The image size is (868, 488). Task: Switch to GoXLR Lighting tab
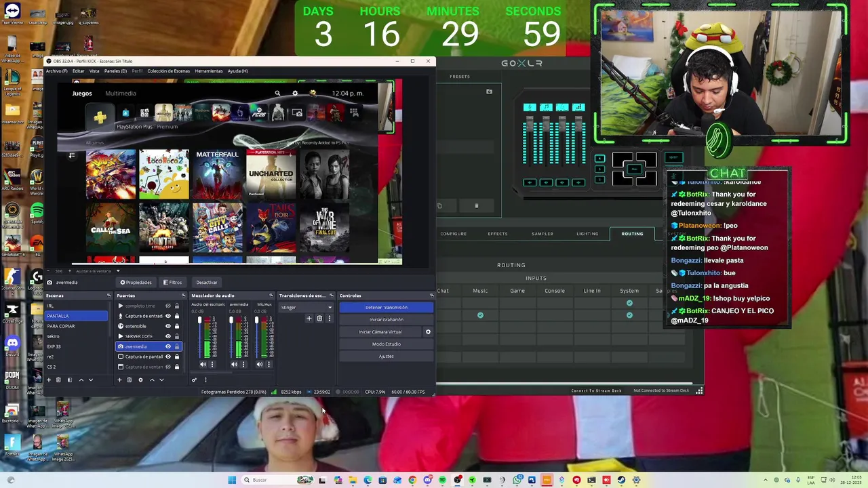click(587, 234)
